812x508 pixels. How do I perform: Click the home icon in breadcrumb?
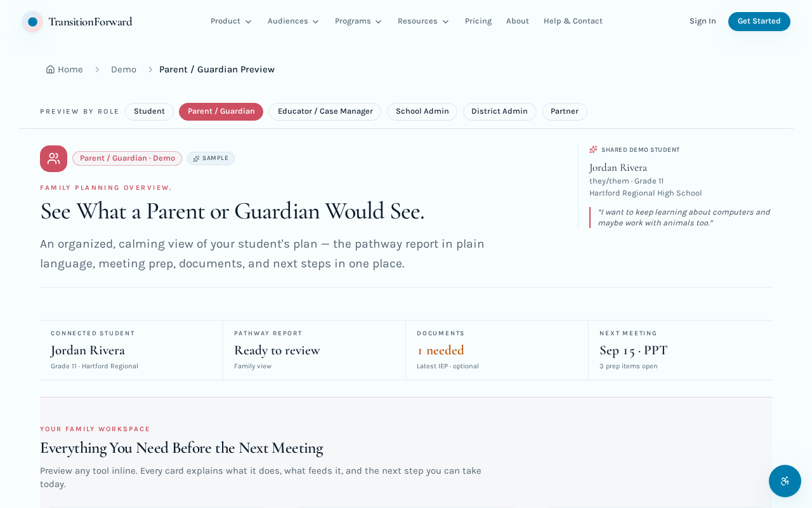(x=50, y=69)
